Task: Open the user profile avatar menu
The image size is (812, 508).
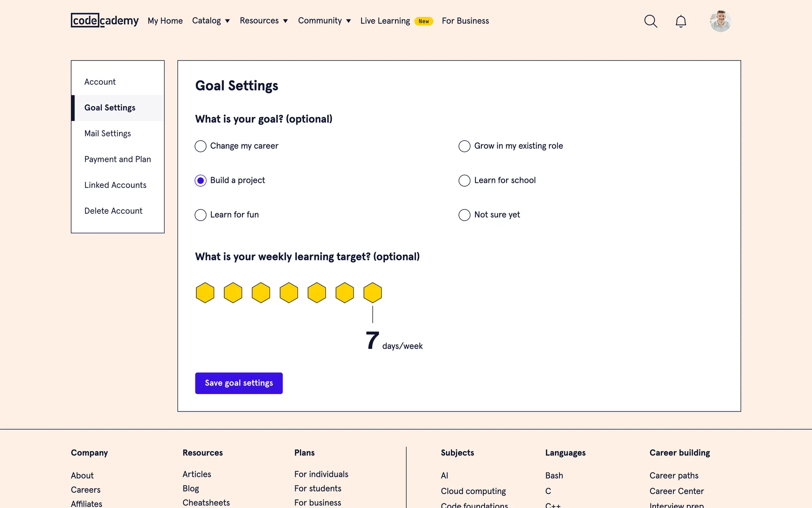Action: click(720, 21)
